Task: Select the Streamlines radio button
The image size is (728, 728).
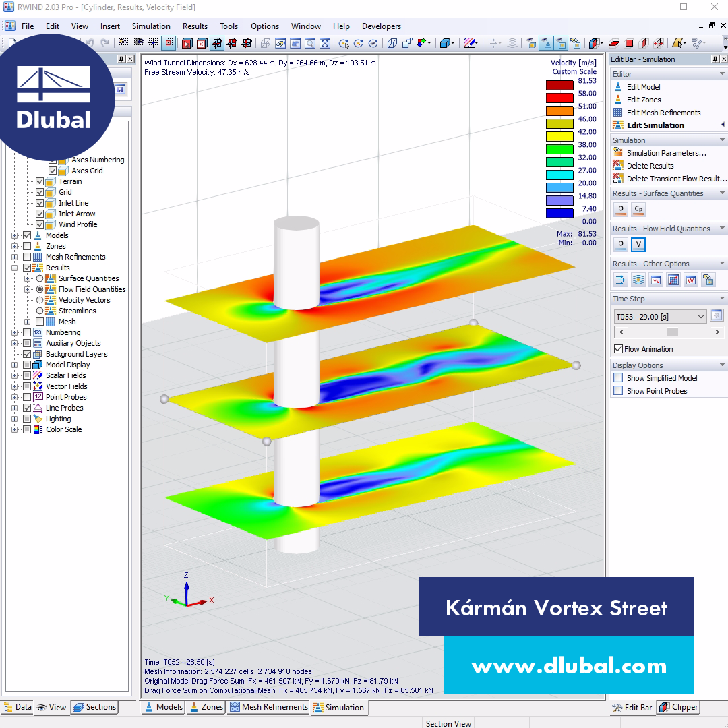Action: pos(39,311)
